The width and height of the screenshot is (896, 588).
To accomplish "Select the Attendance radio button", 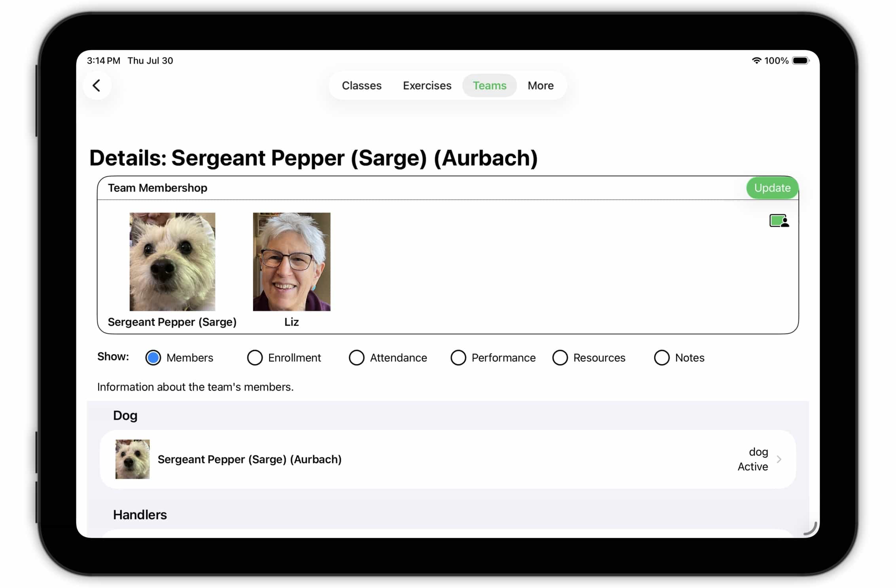I will click(x=356, y=358).
